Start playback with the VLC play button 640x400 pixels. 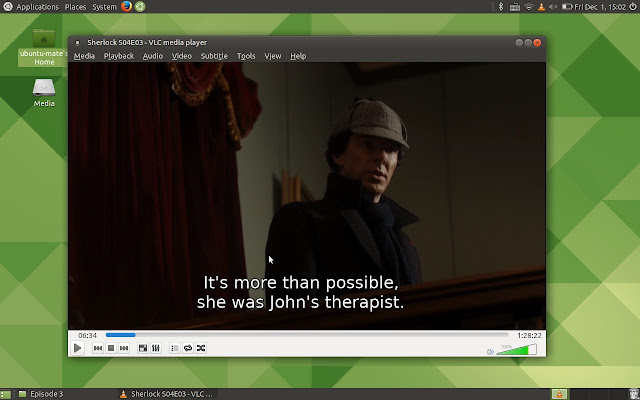point(78,348)
